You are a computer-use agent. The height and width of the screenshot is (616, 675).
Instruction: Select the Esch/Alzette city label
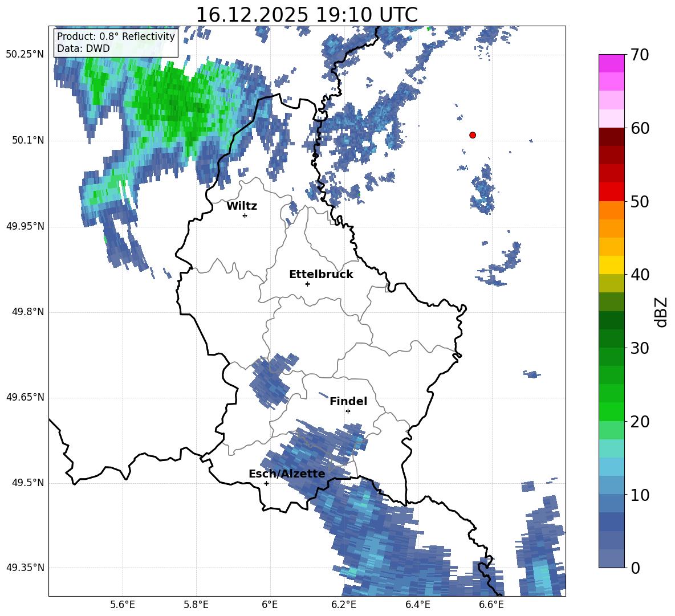(x=287, y=474)
